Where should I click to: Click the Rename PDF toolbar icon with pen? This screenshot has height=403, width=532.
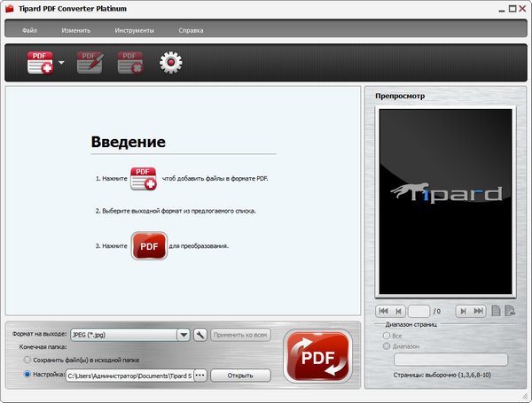[90, 62]
